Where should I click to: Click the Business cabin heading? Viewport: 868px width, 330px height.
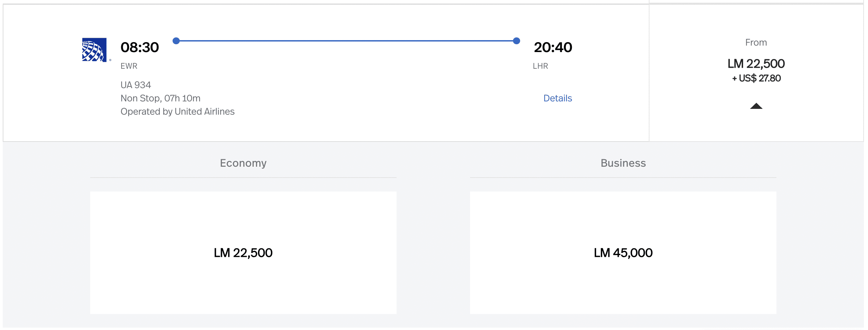[623, 163]
